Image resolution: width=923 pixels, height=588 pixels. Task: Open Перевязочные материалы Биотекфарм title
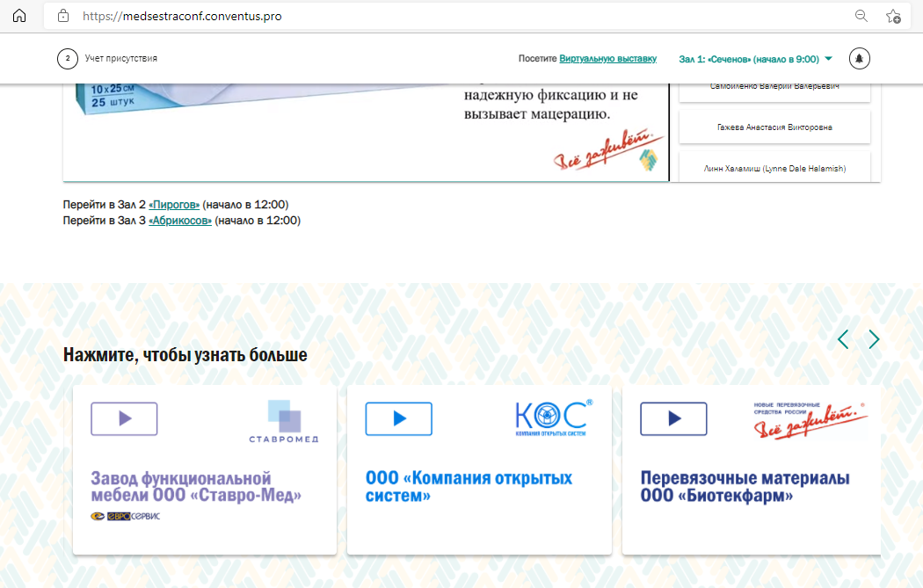pyautogui.click(x=745, y=487)
